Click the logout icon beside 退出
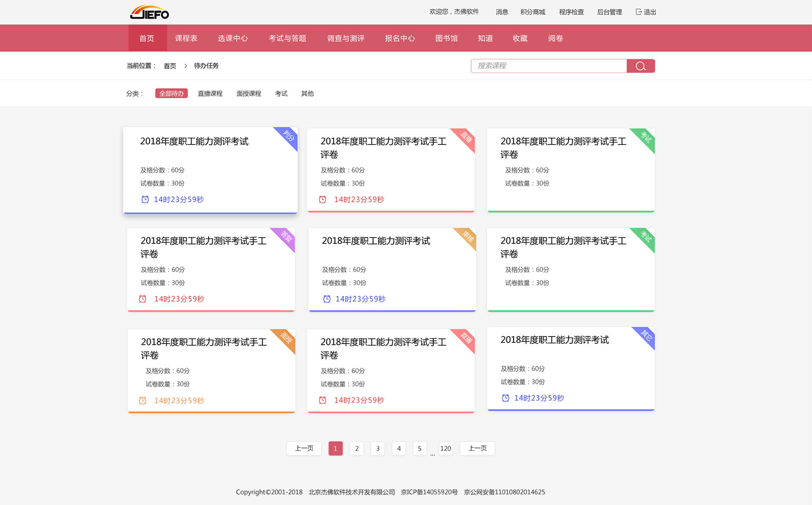 click(x=638, y=12)
